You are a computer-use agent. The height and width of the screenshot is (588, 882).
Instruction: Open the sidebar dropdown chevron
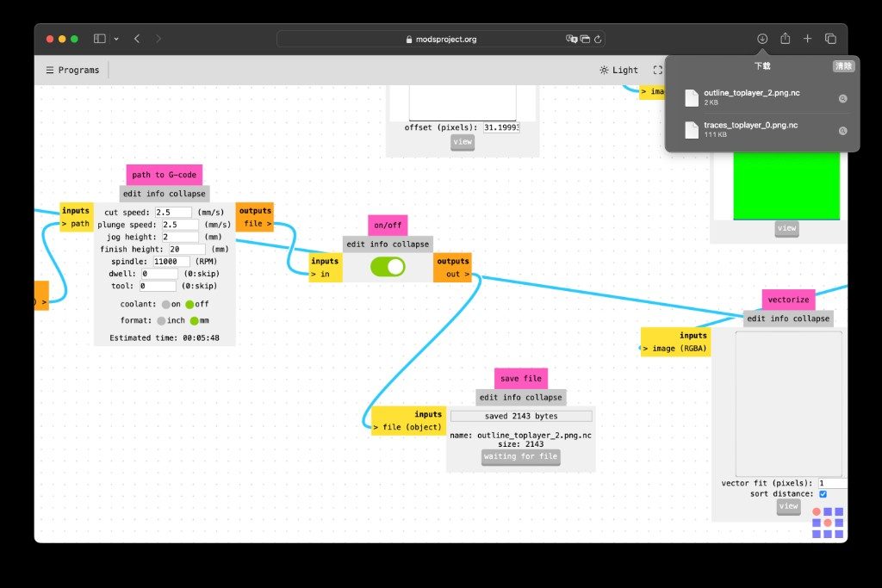(116, 39)
